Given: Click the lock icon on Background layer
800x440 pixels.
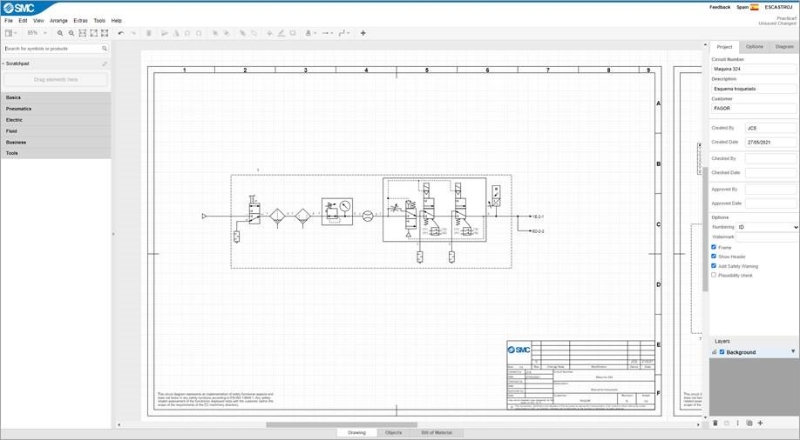Looking at the screenshot, I should (714, 352).
